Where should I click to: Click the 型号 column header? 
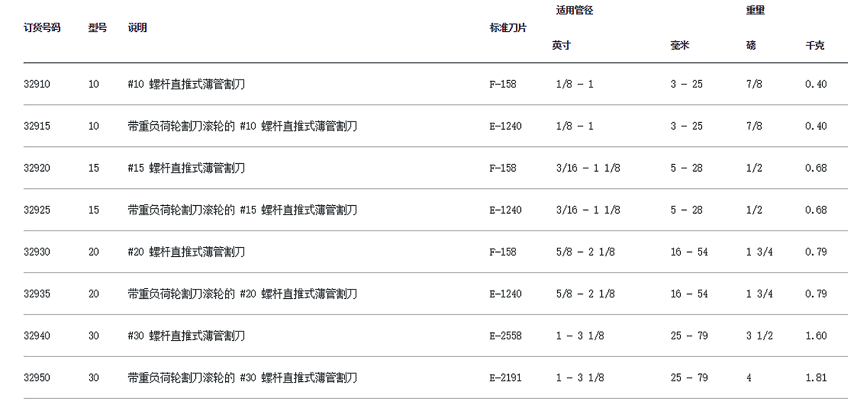pos(98,28)
